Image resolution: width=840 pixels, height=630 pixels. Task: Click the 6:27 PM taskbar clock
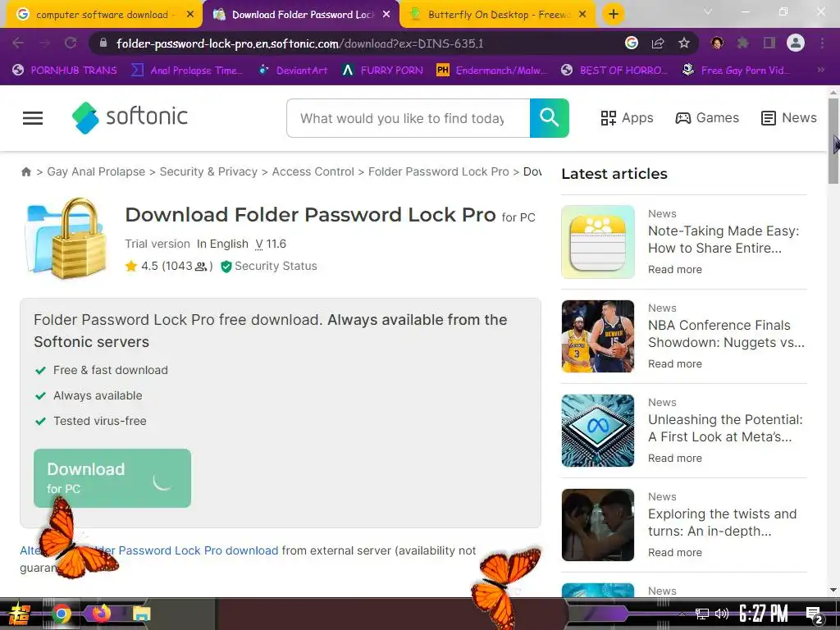(x=764, y=614)
